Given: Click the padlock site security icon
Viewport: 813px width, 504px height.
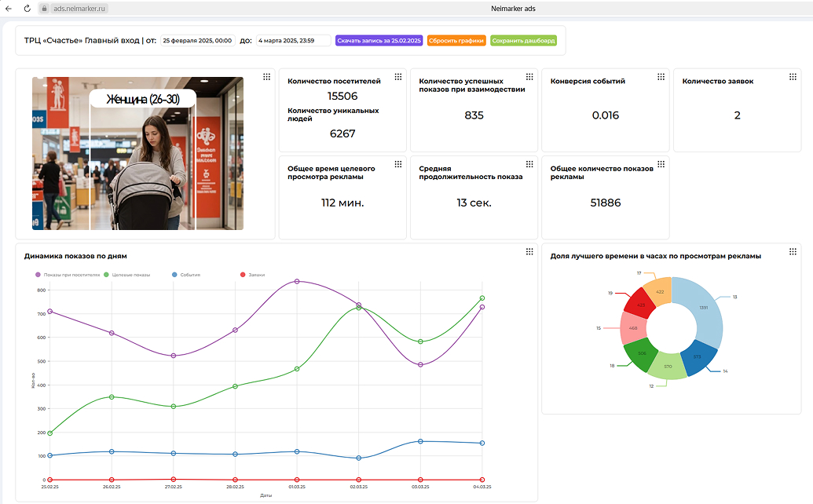Looking at the screenshot, I should coord(45,9).
